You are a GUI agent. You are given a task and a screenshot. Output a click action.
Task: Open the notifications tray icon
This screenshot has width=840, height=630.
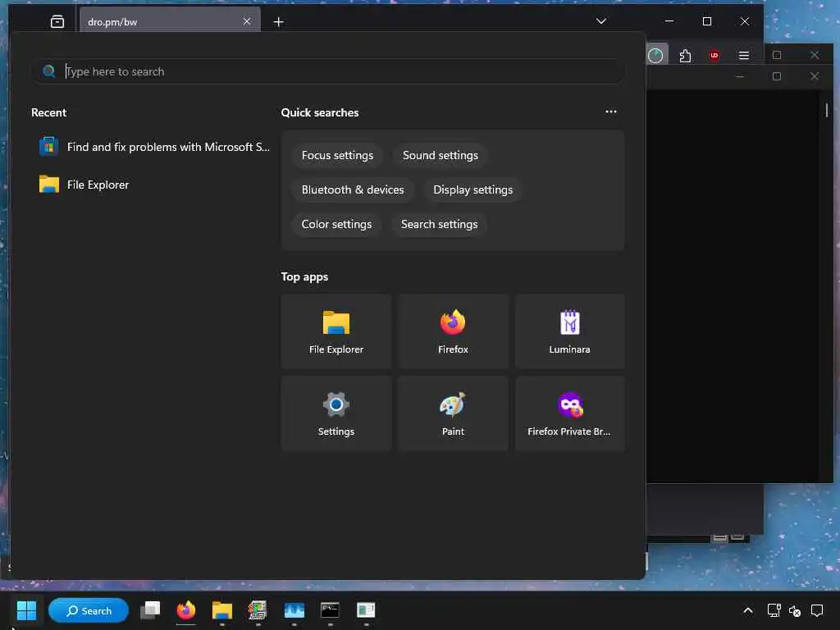pyautogui.click(x=817, y=610)
